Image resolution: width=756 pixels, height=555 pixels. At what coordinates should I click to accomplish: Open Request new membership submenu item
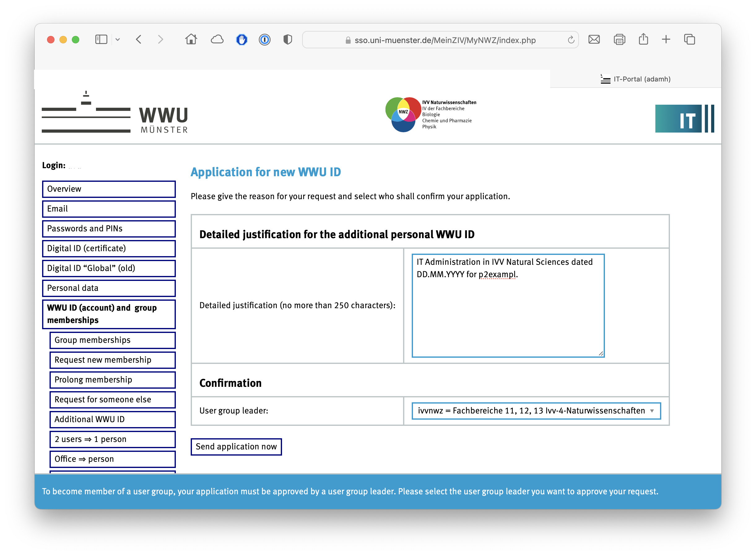[x=112, y=360]
